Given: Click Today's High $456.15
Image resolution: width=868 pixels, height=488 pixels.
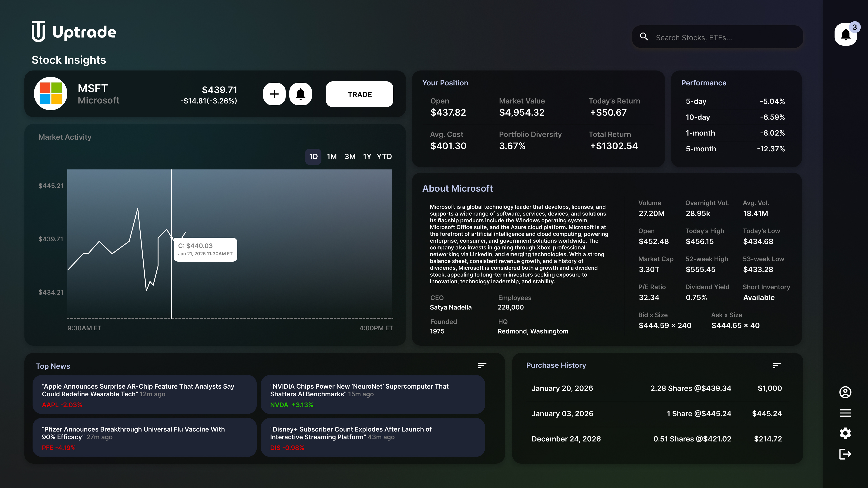Looking at the screenshot, I should (x=705, y=236).
